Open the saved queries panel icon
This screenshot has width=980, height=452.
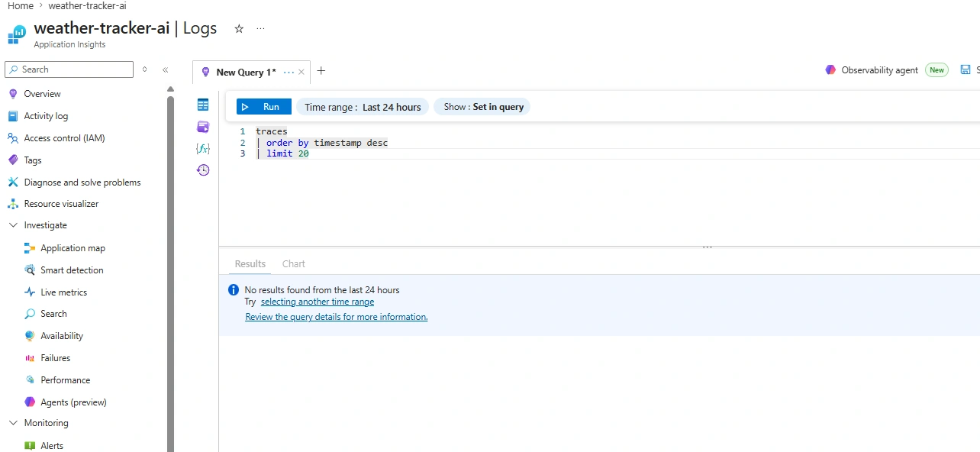pyautogui.click(x=203, y=127)
